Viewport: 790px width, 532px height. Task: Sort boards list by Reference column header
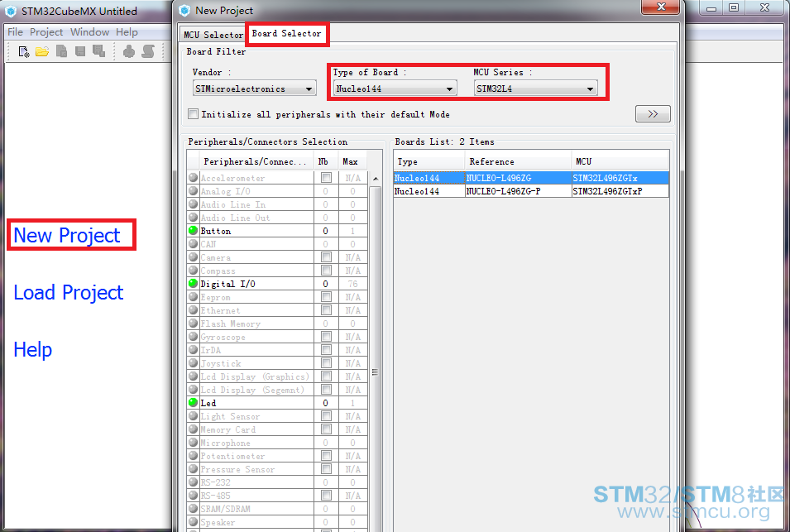[x=518, y=161]
